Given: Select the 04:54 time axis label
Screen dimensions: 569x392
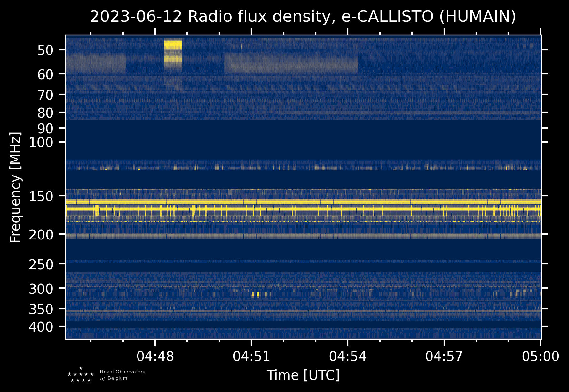Looking at the screenshot, I should [348, 356].
